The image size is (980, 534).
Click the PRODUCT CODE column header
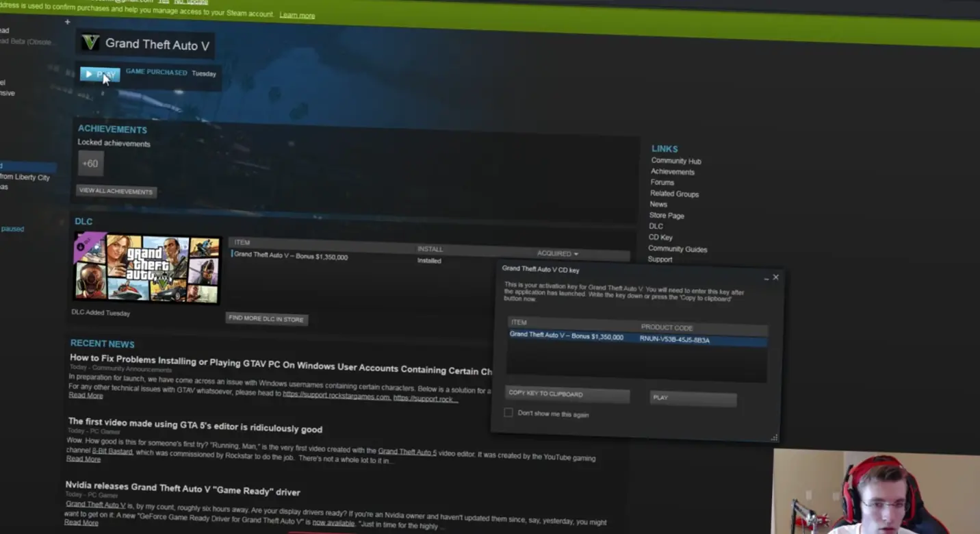[667, 327]
